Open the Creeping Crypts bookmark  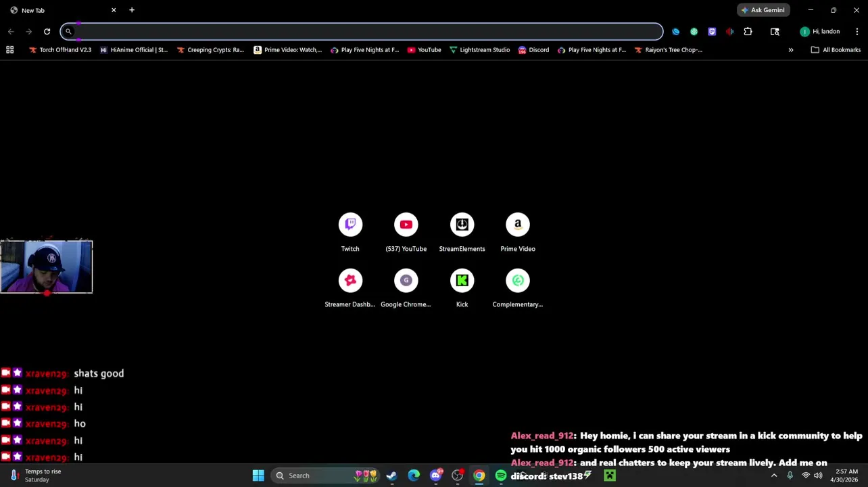(210, 49)
